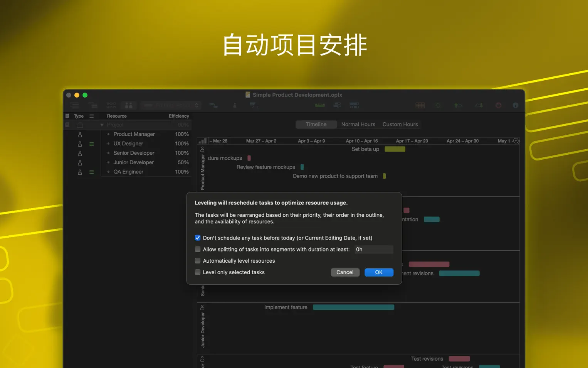Click the Resource column header
The height and width of the screenshot is (368, 588).
coord(117,116)
